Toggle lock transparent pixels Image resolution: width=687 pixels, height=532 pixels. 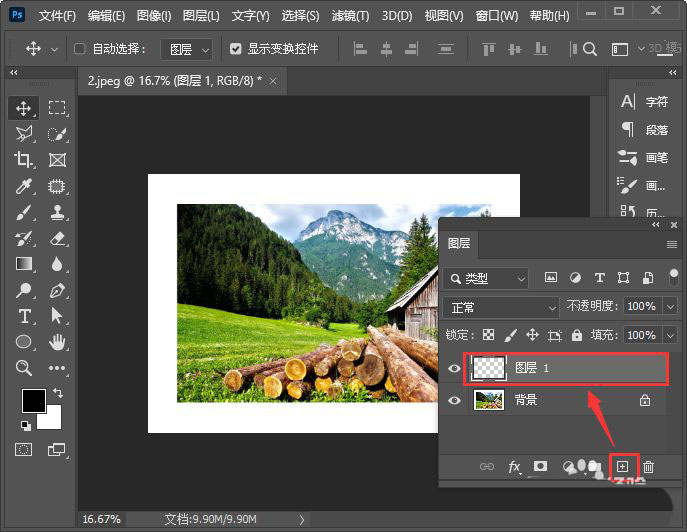pyautogui.click(x=488, y=335)
